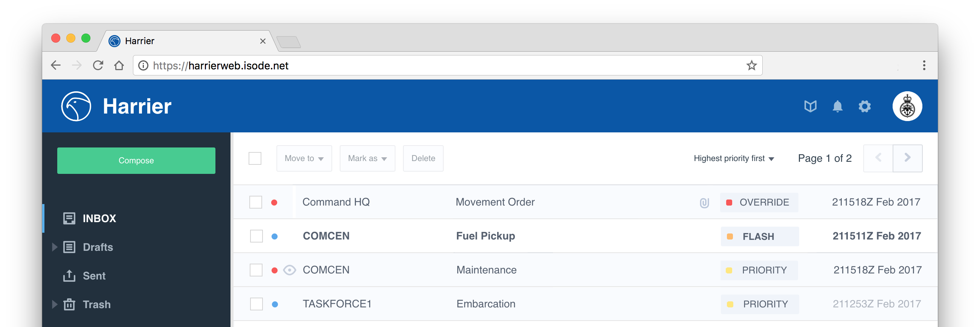The width and height of the screenshot is (980, 327).
Task: Click blue status dot on Embarcation row
Action: coord(275,304)
